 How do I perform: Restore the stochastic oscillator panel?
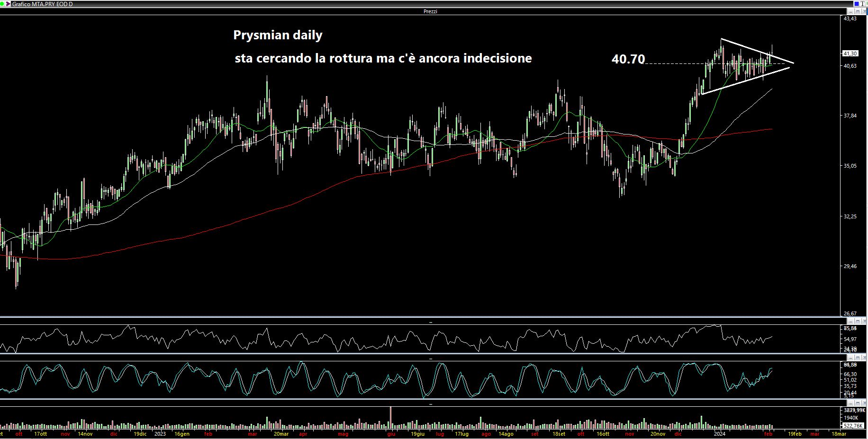click(858, 358)
